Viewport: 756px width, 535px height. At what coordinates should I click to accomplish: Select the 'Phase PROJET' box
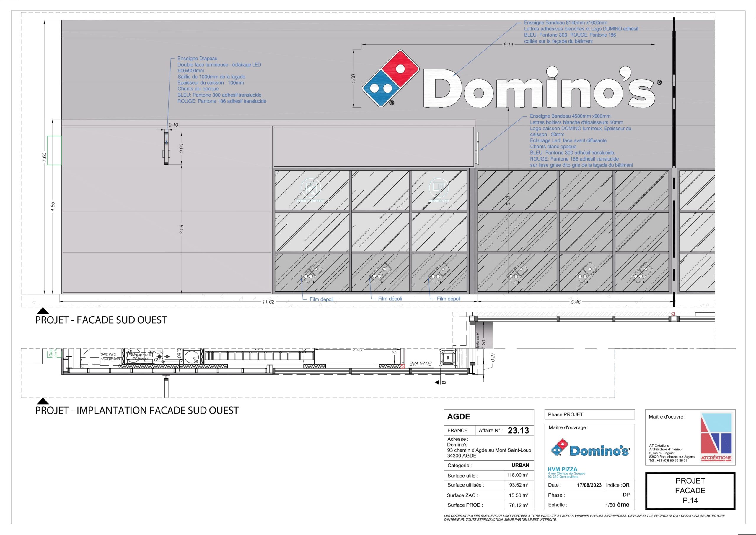click(589, 414)
